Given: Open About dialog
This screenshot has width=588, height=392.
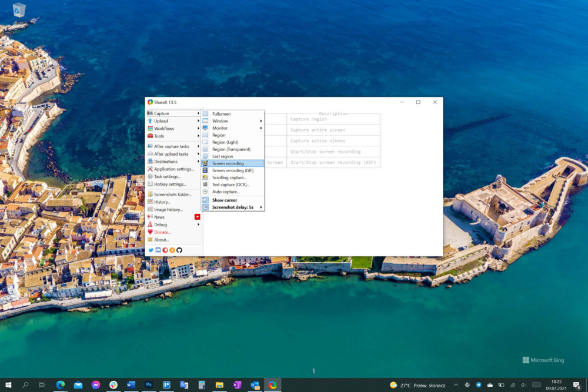Looking at the screenshot, I should [x=173, y=239].
